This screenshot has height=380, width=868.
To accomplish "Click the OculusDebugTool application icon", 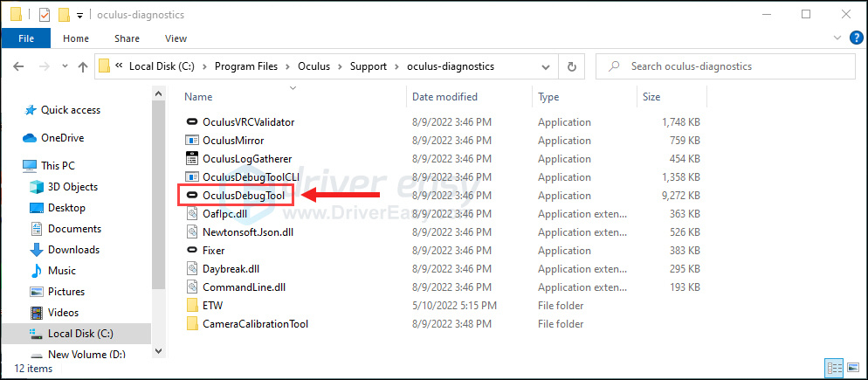I will coord(192,196).
